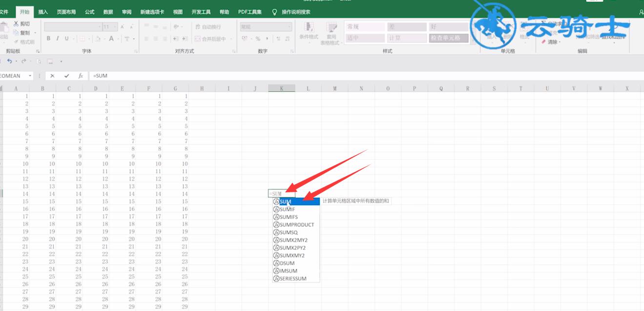Toggle underline formatting (U)
The width and height of the screenshot is (644, 311).
pyautogui.click(x=66, y=39)
